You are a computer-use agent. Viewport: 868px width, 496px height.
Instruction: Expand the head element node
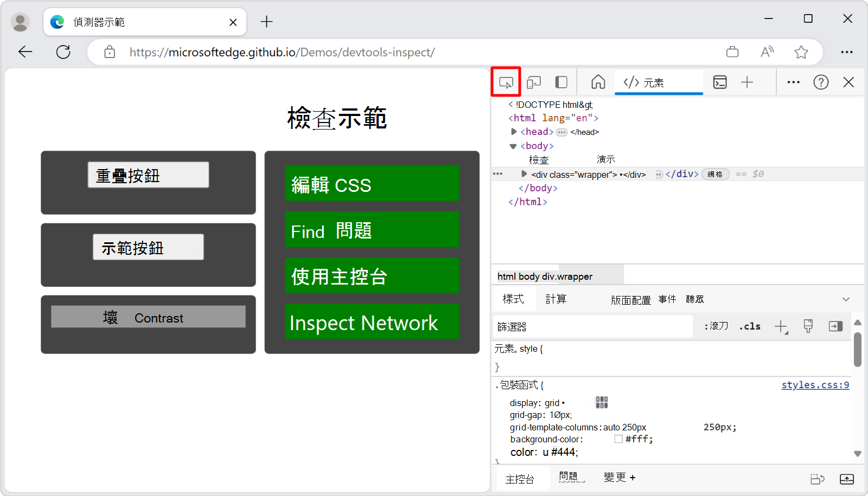coord(513,131)
